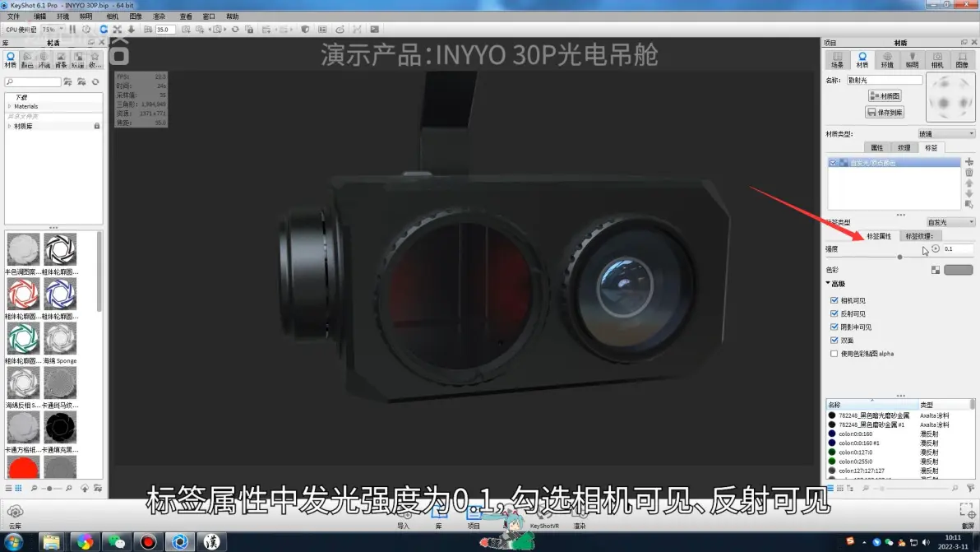980x552 pixels.
Task: Pause real-time rendering in toolbar
Action: tap(72, 30)
